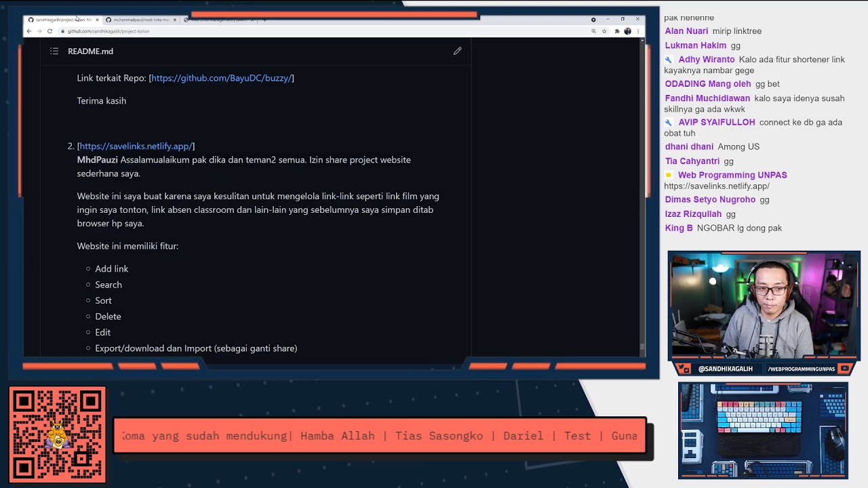Click chat name Fandhi Muchidiawan
The image size is (868, 488).
[x=708, y=98]
